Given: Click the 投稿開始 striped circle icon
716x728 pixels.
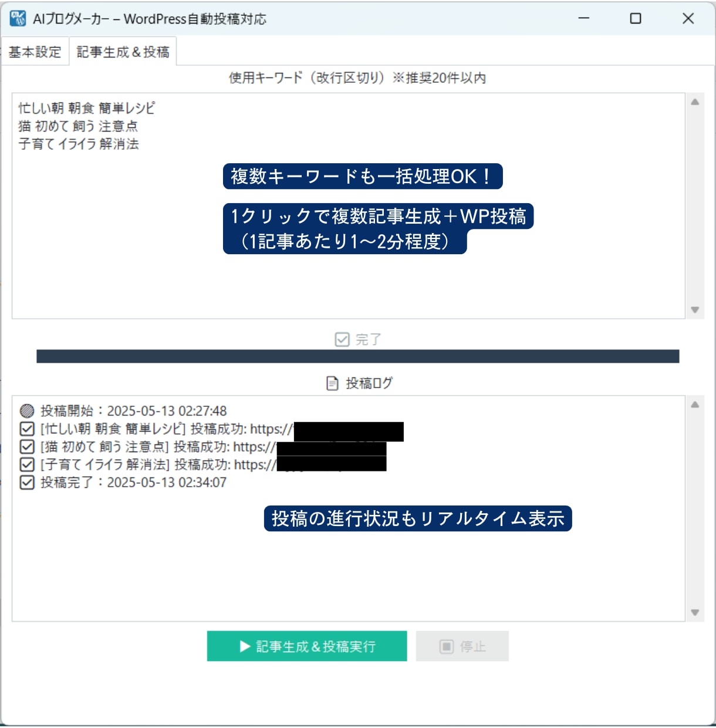Looking at the screenshot, I should point(27,411).
